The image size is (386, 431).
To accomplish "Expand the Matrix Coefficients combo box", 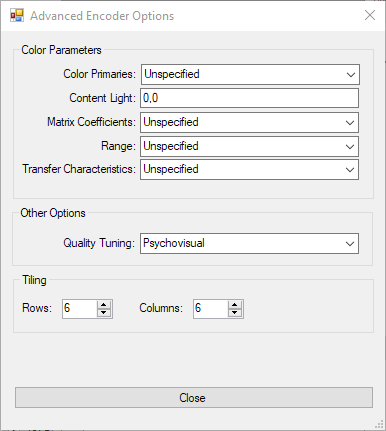I will click(x=249, y=122).
